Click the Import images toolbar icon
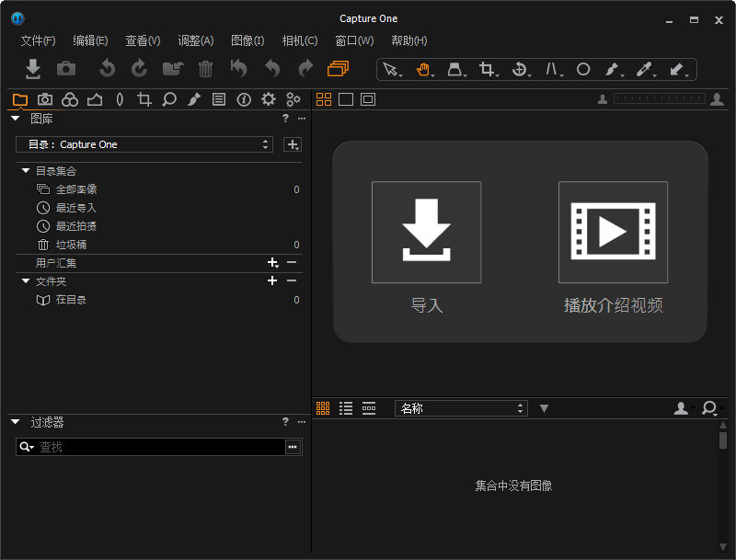 click(x=33, y=69)
